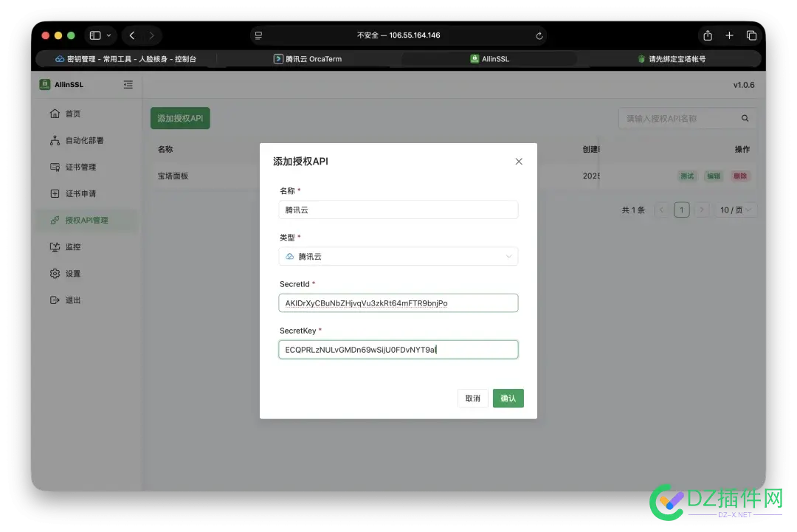Click the SecretKey input field
The width and height of the screenshot is (797, 532).
(x=398, y=350)
